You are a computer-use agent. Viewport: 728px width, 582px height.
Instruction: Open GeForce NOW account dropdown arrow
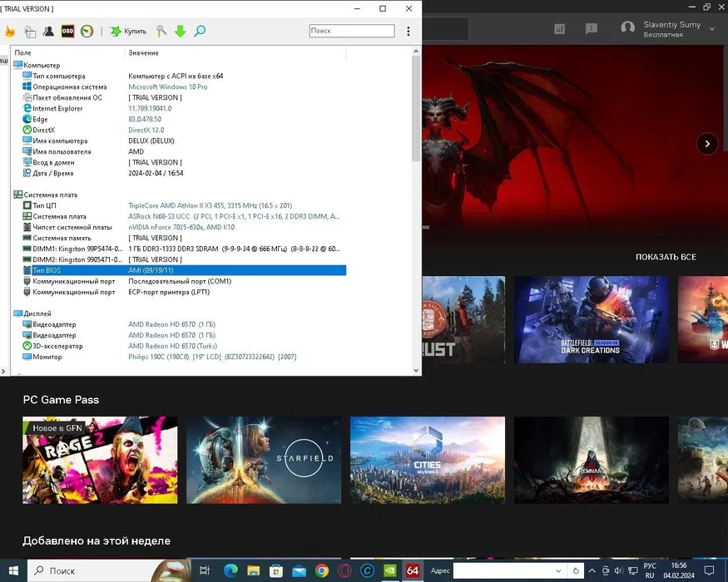[712, 29]
